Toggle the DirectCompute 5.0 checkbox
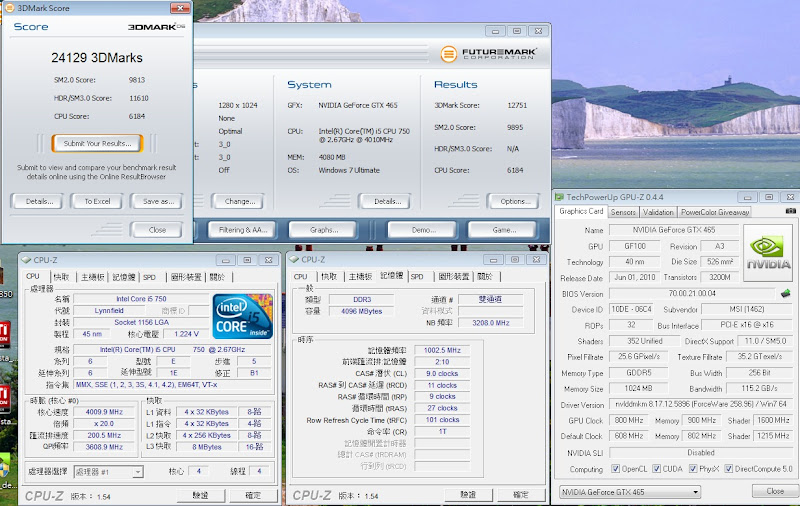The height and width of the screenshot is (506, 800). tap(729, 468)
